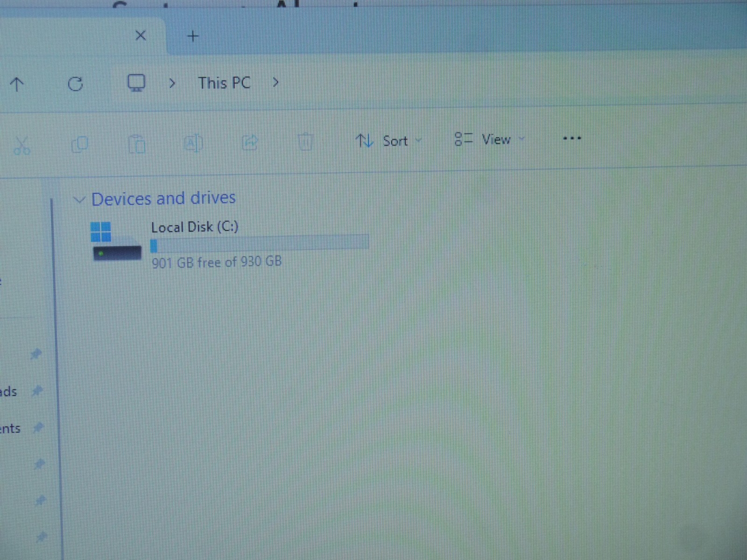Image resolution: width=747 pixels, height=560 pixels.
Task: Unpin sidebar item ending in 'ads'
Action: [x=37, y=391]
